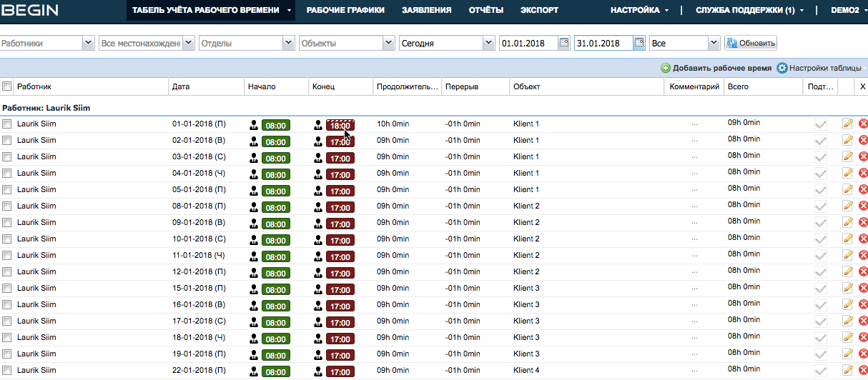Viewport: 868px width, 380px height.
Task: Click confirmation checkmark on 10-01-2018 row
Action: pos(821,239)
